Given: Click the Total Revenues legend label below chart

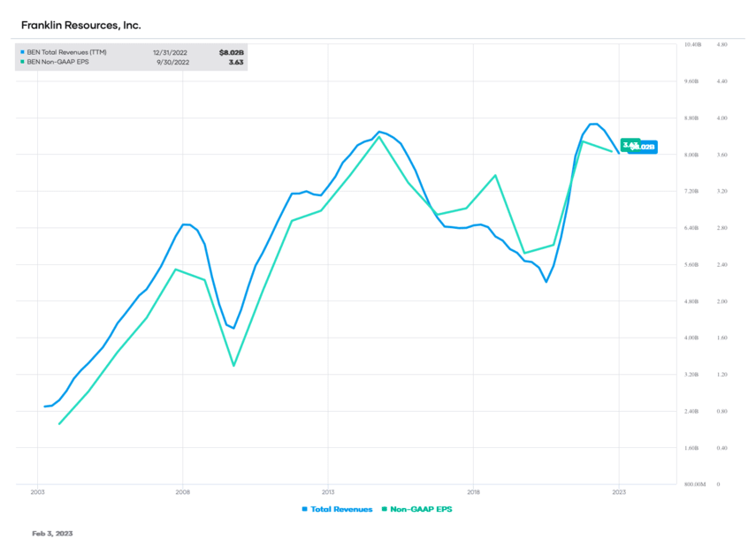Looking at the screenshot, I should tap(341, 509).
